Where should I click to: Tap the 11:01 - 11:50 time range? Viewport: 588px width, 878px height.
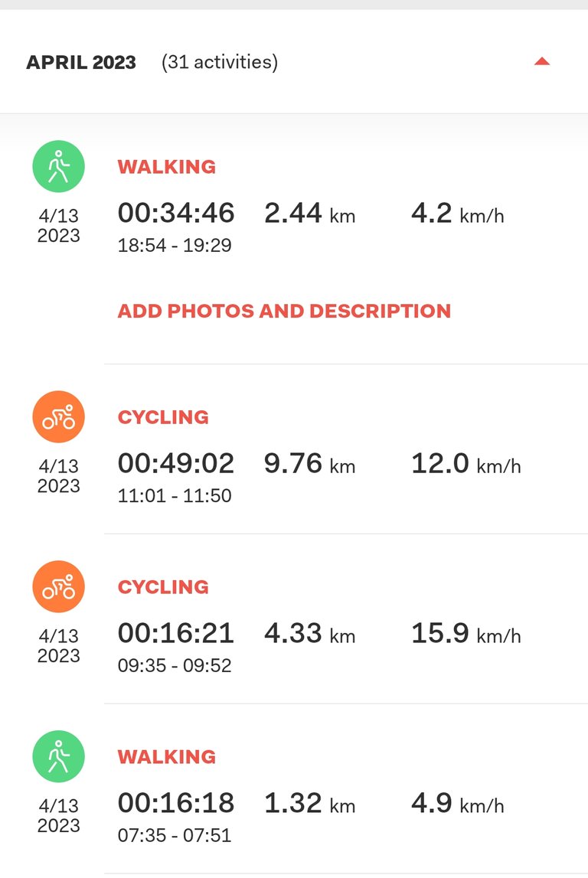pyautogui.click(x=174, y=495)
